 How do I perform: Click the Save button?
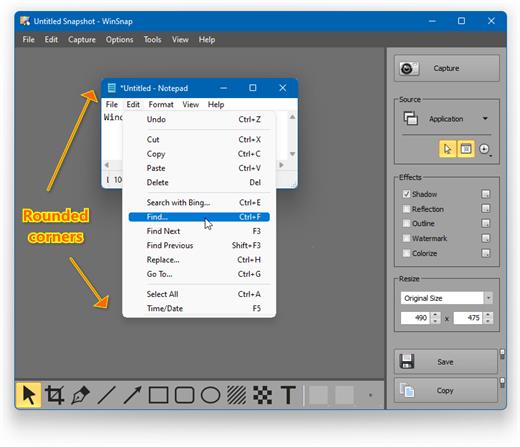pyautogui.click(x=446, y=362)
